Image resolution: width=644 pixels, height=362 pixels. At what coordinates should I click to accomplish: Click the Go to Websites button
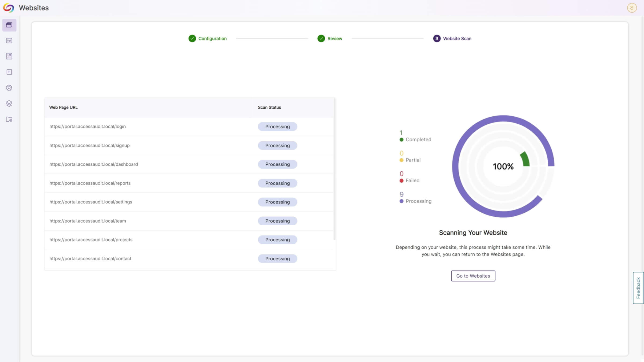[x=473, y=276]
